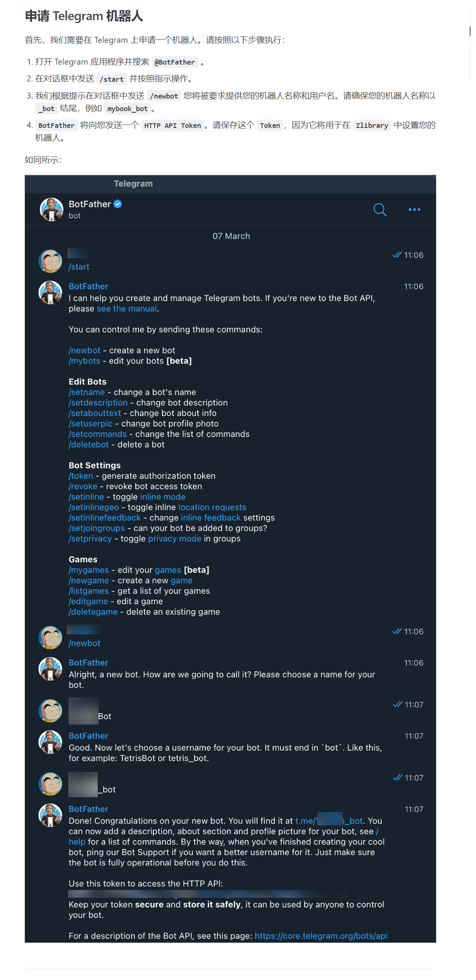Click BotFather's avatar in the chat header
Viewport: 476px width, 980px height.
pos(51,209)
